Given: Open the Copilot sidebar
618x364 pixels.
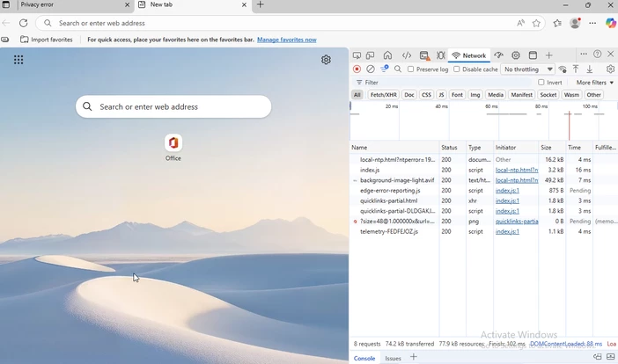Looking at the screenshot, I should point(610,23).
